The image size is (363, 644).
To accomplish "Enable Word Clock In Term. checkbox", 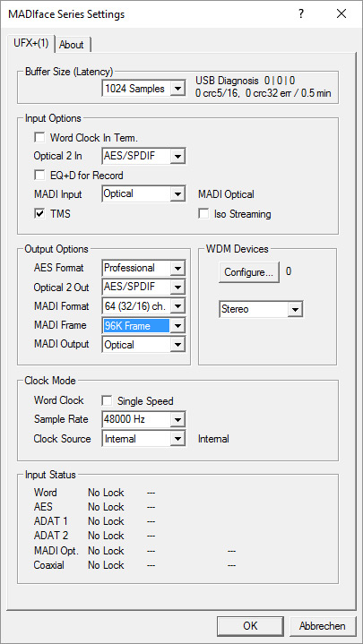I will 39,137.
